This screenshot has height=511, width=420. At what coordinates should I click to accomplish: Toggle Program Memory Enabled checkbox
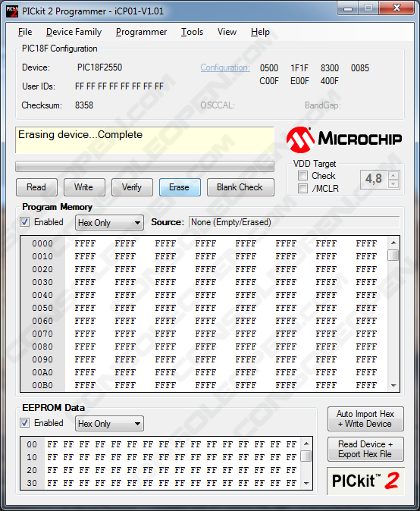(x=24, y=222)
